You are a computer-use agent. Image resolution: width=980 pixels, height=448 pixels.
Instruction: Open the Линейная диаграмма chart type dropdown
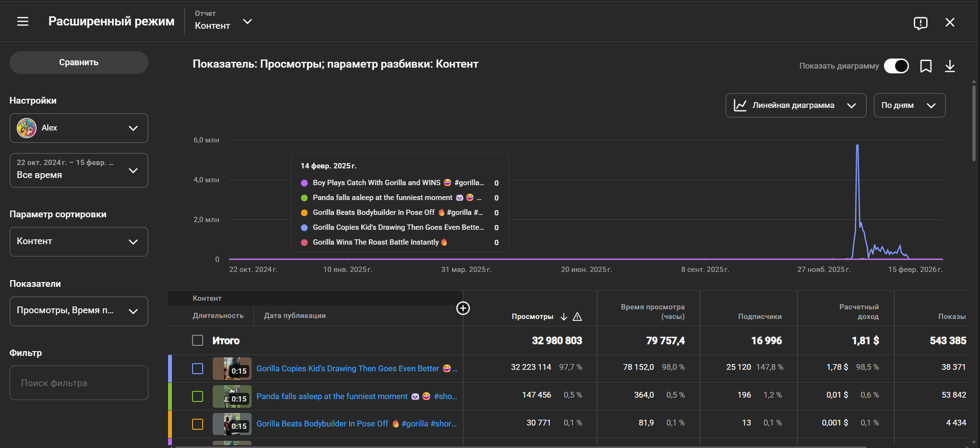click(x=796, y=106)
